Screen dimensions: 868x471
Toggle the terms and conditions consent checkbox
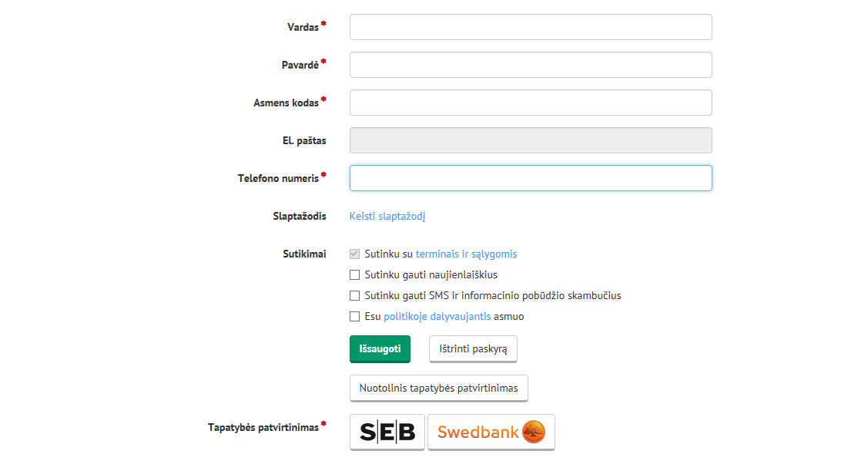[x=354, y=254]
